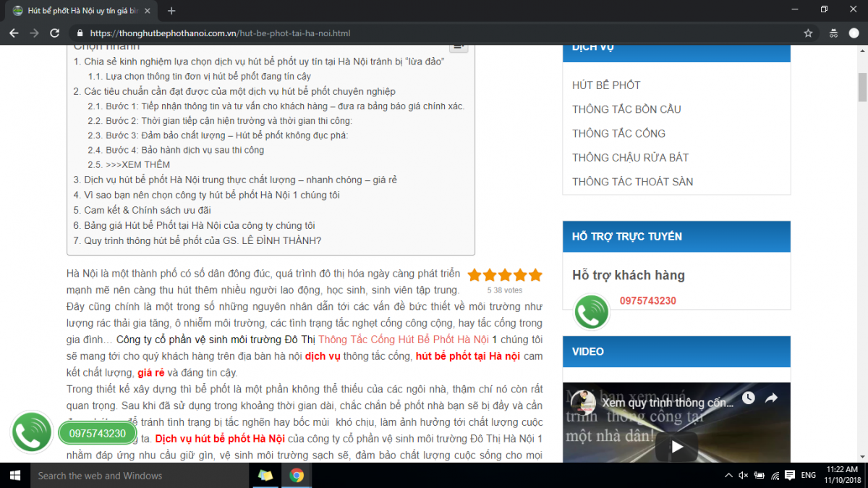
Task: Close the Hút bể phốt Hà Nội tab
Action: click(148, 11)
